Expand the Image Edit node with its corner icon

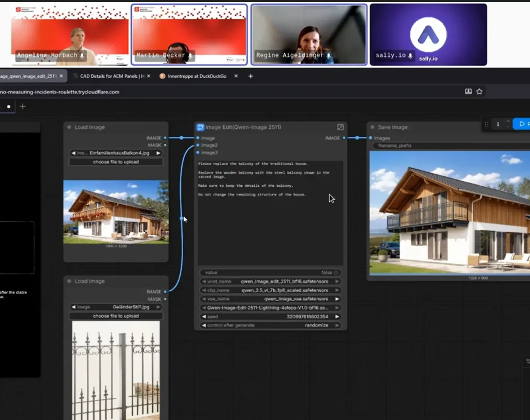point(341,127)
